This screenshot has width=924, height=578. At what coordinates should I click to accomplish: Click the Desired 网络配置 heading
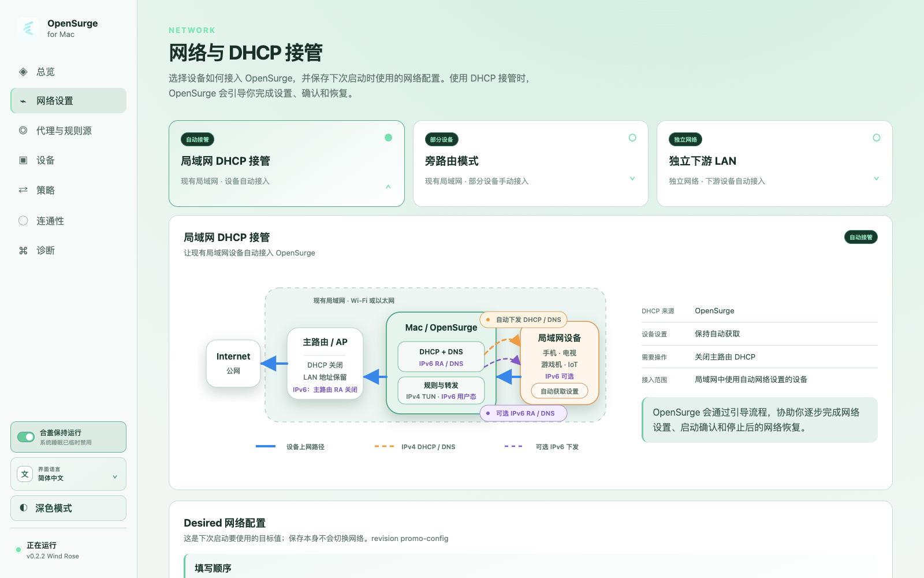pos(225,523)
